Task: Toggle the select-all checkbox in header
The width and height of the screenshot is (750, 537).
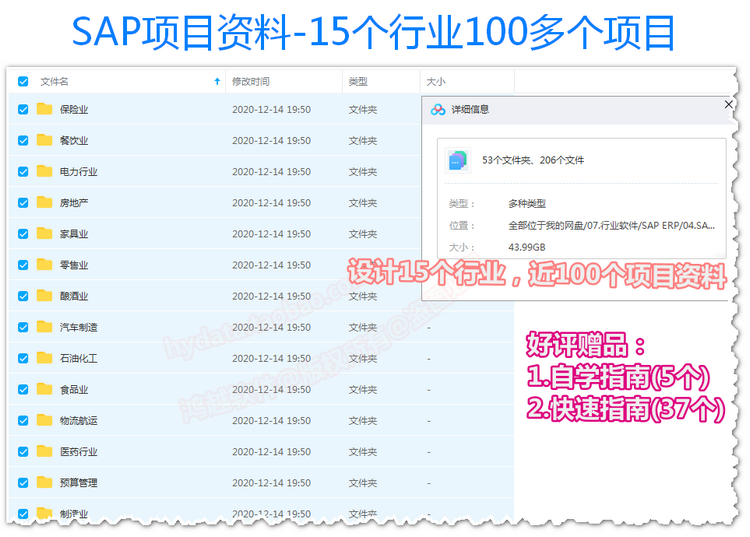Action: click(x=23, y=81)
